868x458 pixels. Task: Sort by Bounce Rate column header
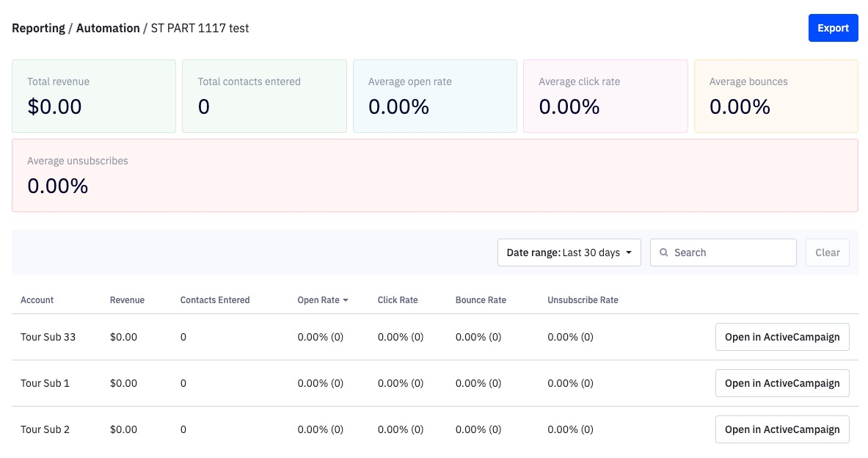click(481, 300)
